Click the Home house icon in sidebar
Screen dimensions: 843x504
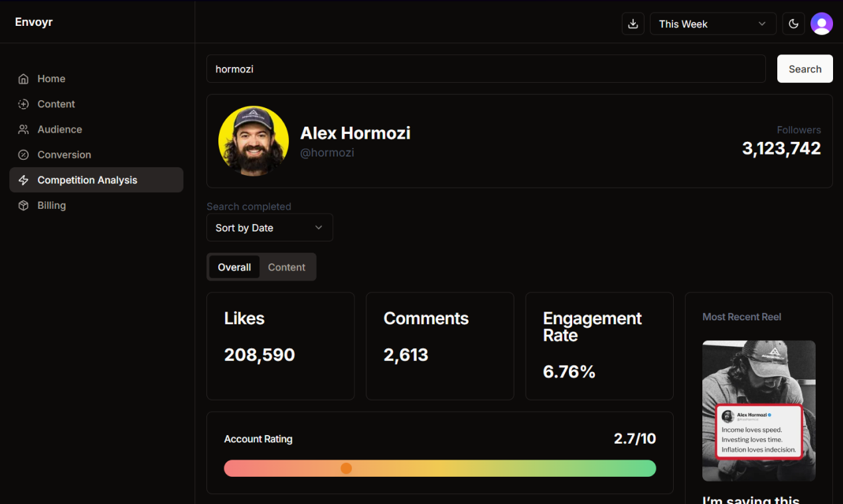(x=23, y=79)
